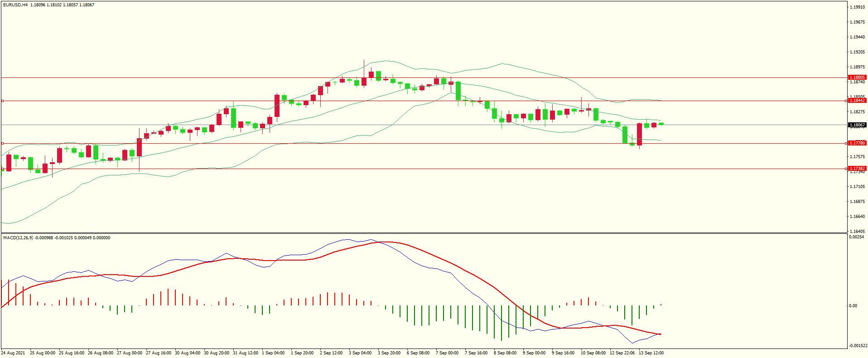This screenshot has height=358, width=868.
Task: Click the 1.17780 red price tag
Action: 857,143
